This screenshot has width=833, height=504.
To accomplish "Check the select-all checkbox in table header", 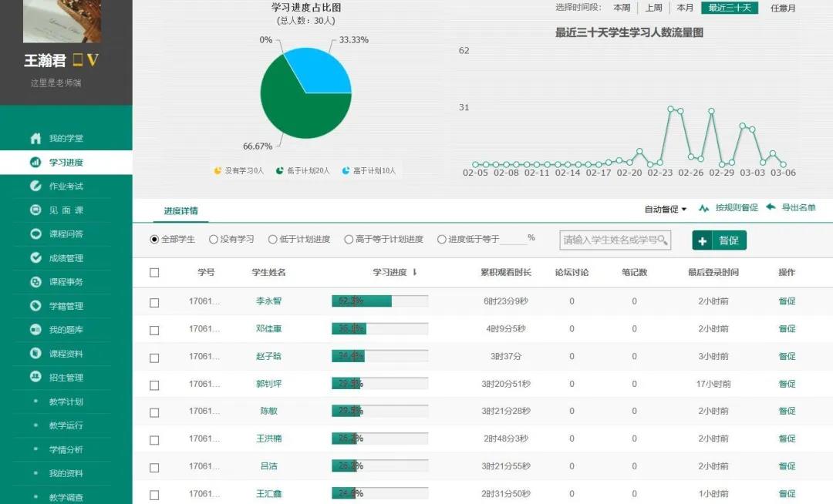I will point(154,273).
